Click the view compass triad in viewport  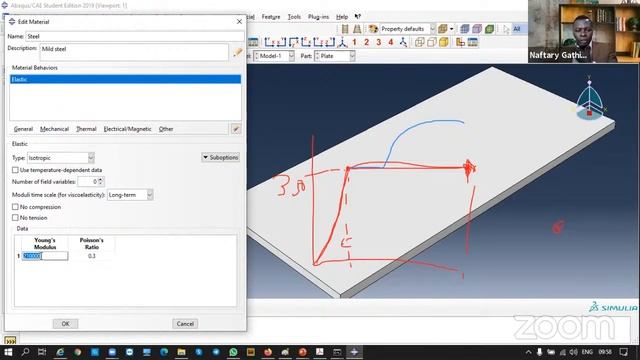pyautogui.click(x=590, y=98)
